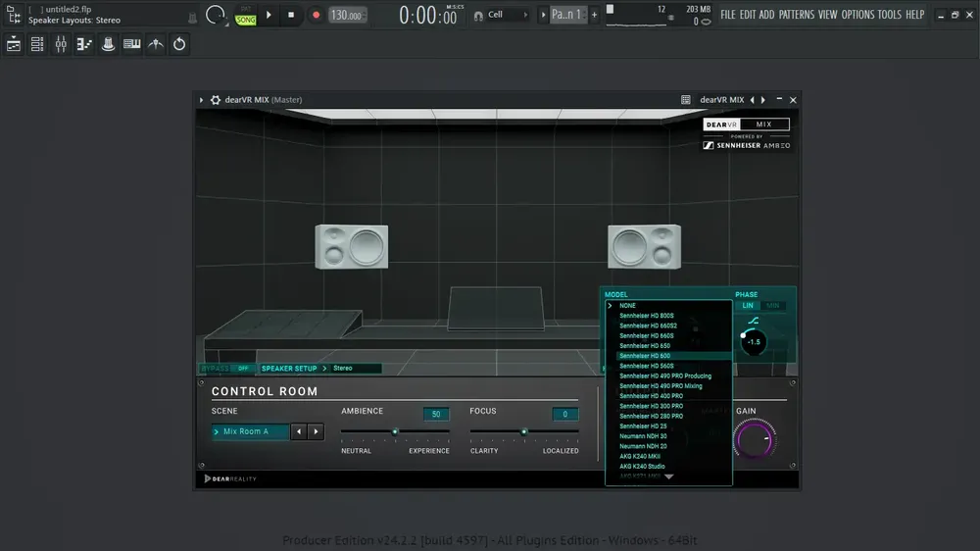Click the next scene arrow button

click(x=317, y=431)
